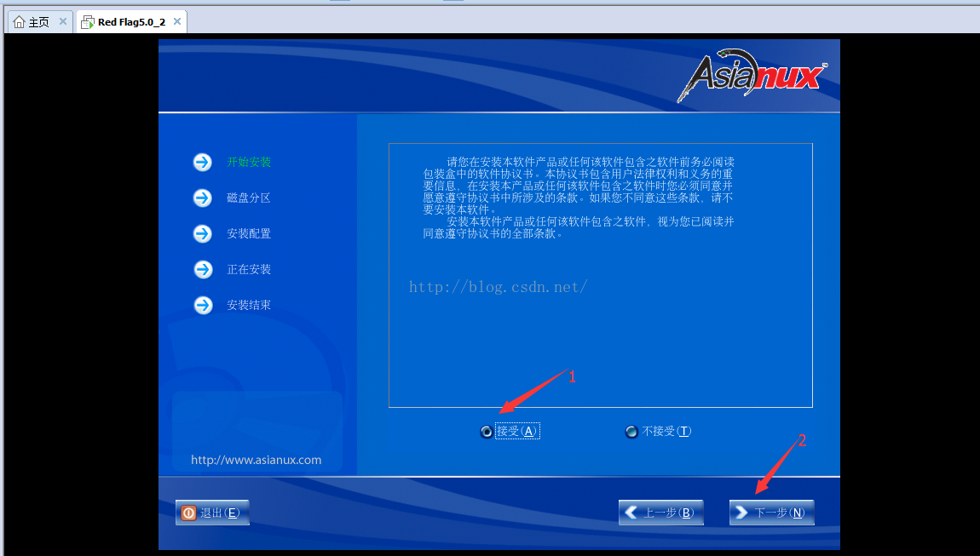Switch to the 主页 home tab
Image resolution: width=980 pixels, height=556 pixels.
[38, 22]
